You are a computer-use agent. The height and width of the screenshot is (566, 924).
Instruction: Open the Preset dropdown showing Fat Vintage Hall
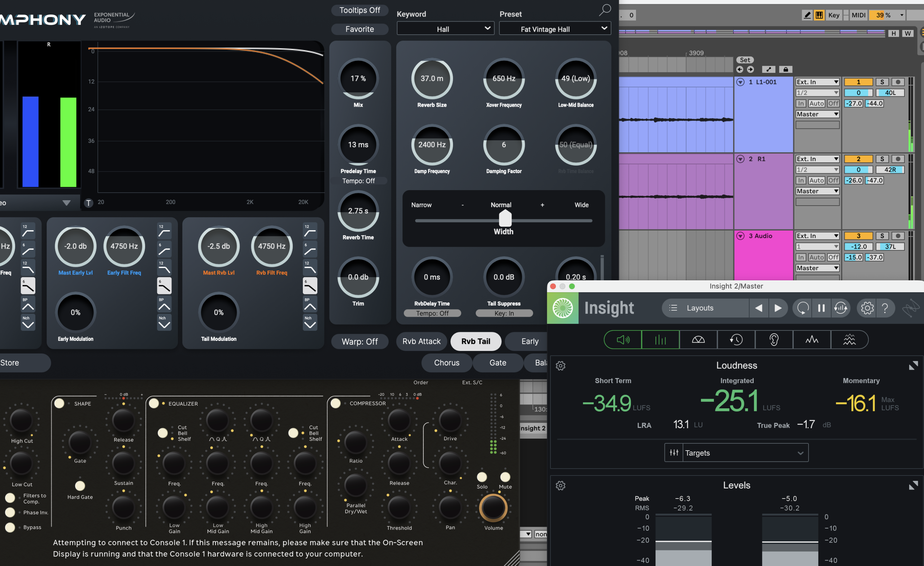tap(555, 29)
